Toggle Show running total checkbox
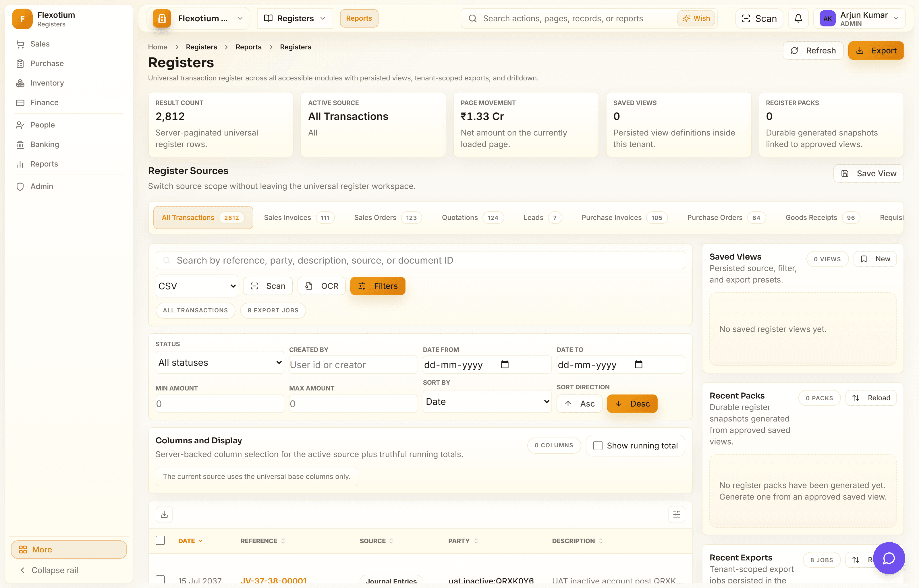Viewport: 919px width, 588px height. click(x=598, y=446)
